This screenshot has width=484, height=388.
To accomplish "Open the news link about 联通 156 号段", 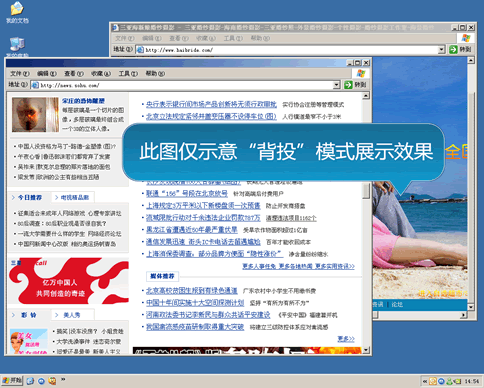I will [x=187, y=193].
